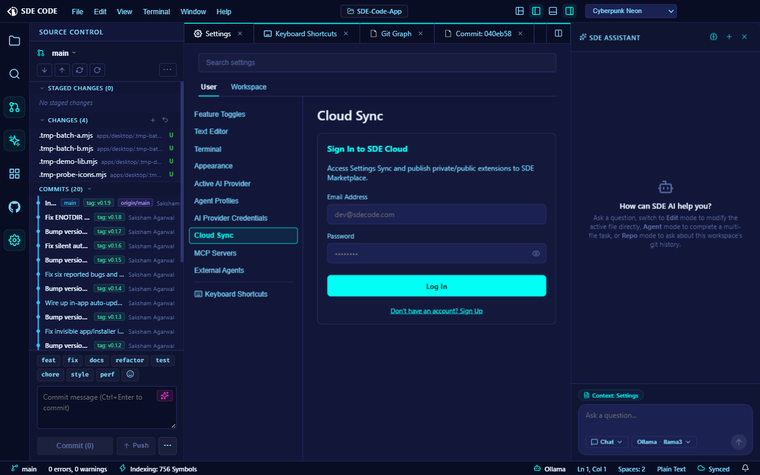Select the .tmp-demo-lib.mjs changed file

pos(106,161)
